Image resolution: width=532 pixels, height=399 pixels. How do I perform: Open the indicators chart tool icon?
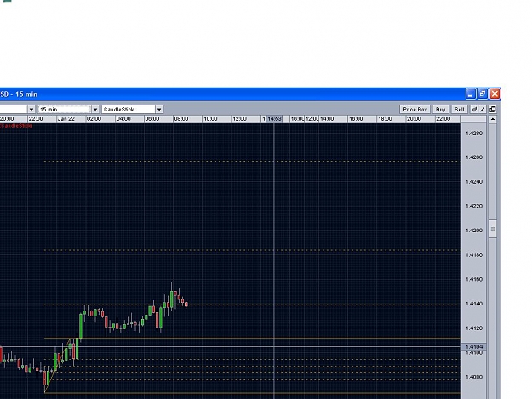pyautogui.click(x=474, y=110)
